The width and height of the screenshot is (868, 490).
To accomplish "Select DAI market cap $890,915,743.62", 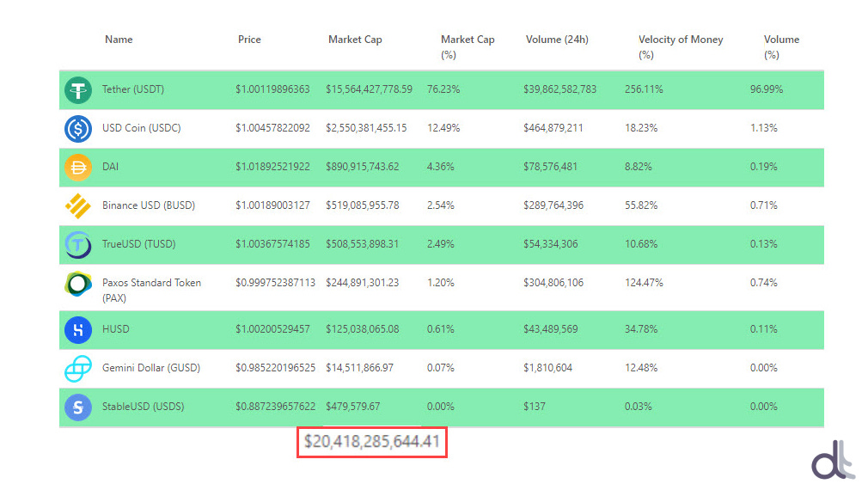I will (x=362, y=167).
